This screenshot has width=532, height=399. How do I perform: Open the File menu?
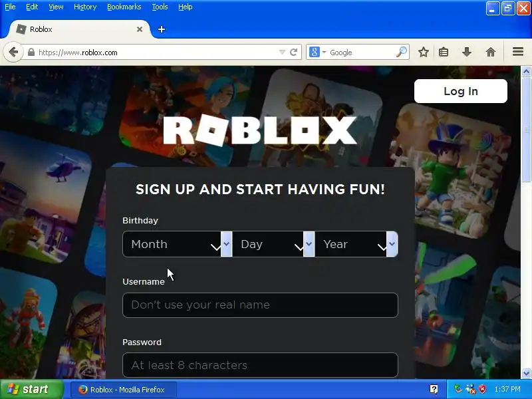tap(10, 7)
